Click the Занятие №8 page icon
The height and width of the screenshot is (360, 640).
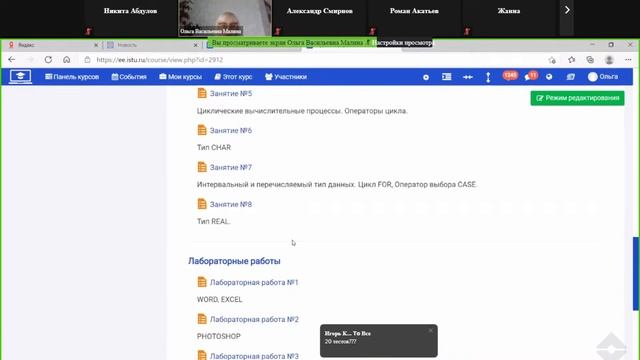click(202, 204)
